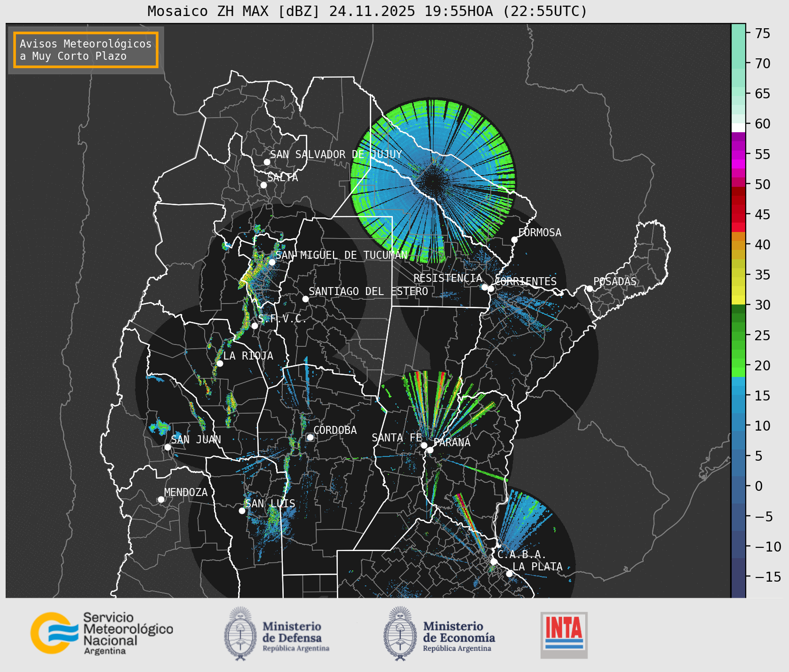This screenshot has width=789, height=672.
Task: Click the INTA logo
Action: [x=564, y=635]
